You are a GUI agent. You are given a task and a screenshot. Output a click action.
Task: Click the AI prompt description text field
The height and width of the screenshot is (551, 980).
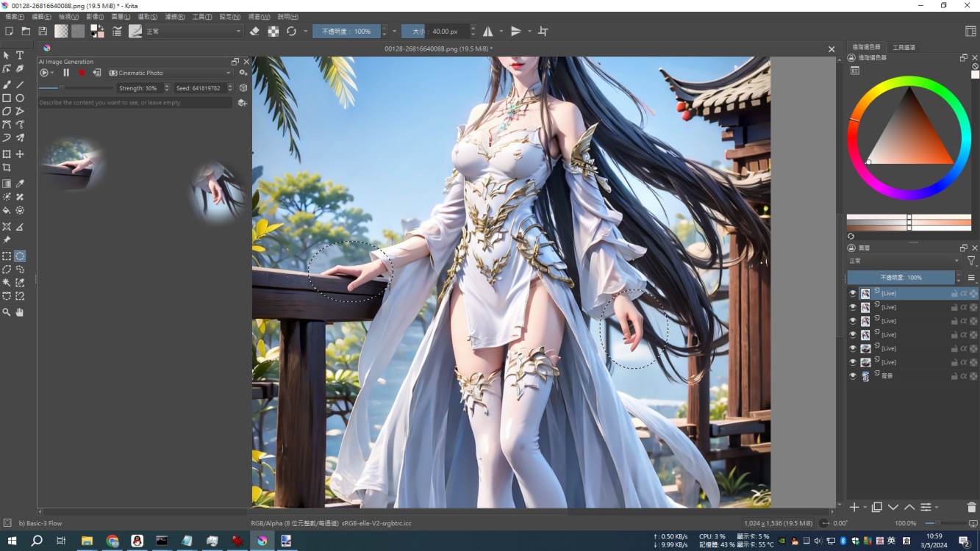tap(135, 103)
